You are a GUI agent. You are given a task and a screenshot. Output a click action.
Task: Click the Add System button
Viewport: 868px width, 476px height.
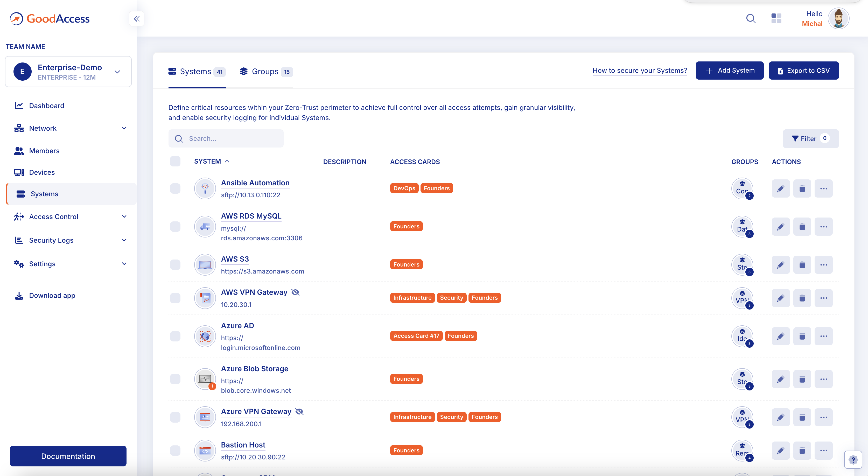pyautogui.click(x=729, y=71)
